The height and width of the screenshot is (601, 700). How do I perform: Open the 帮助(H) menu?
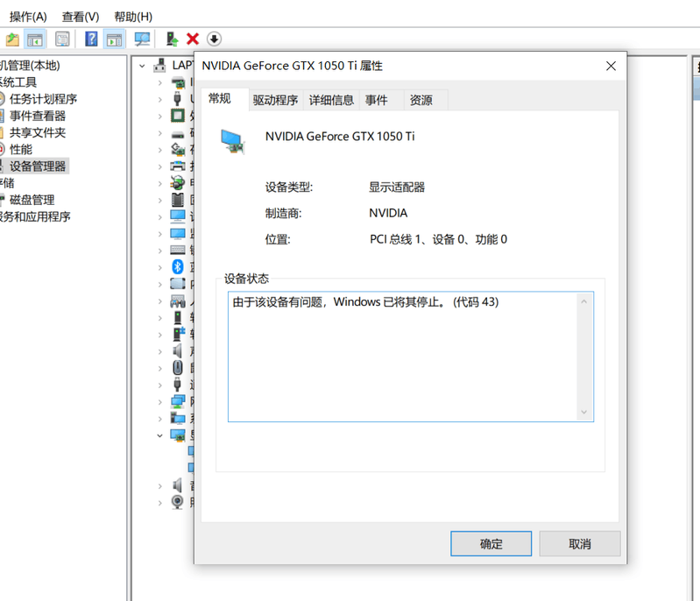pos(133,17)
